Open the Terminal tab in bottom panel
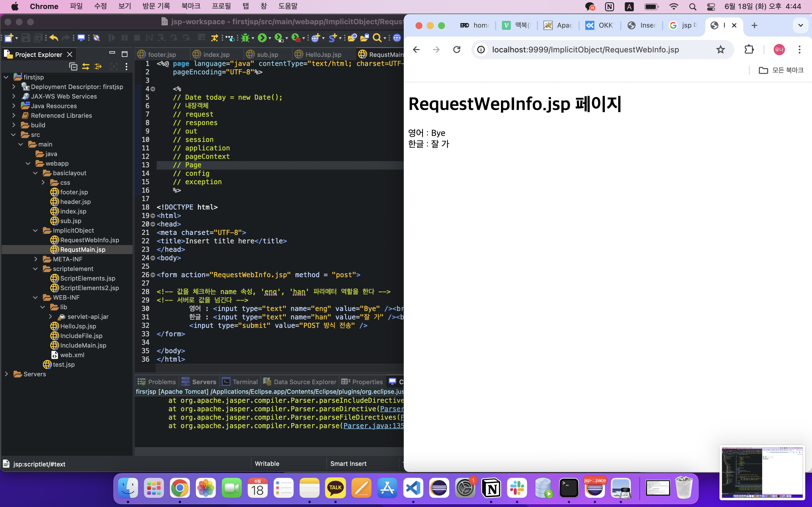 (245, 382)
